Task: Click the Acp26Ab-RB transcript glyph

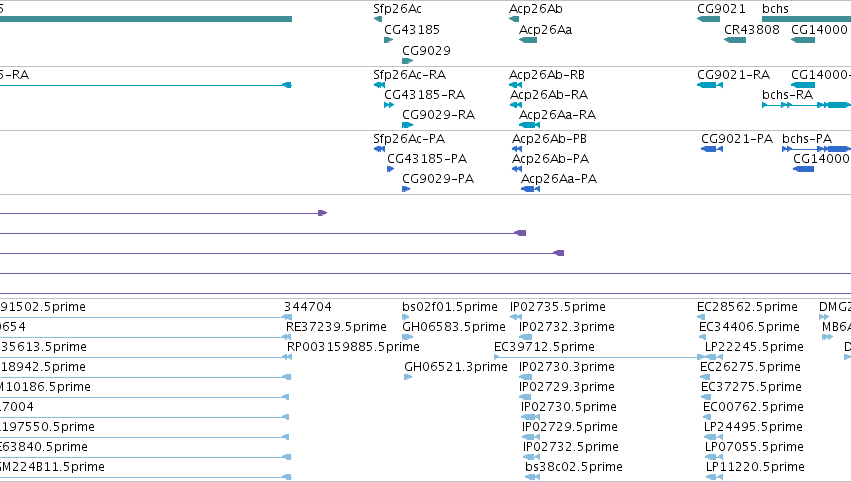Action: (x=516, y=85)
